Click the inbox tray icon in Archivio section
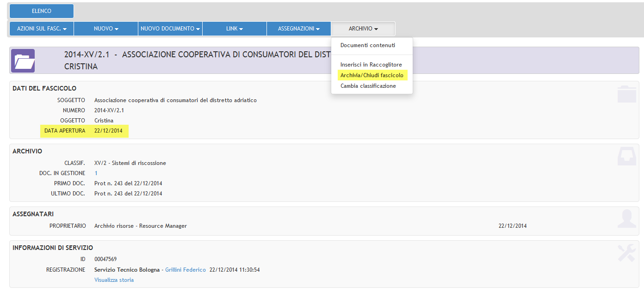This screenshot has width=644, height=292. (626, 157)
